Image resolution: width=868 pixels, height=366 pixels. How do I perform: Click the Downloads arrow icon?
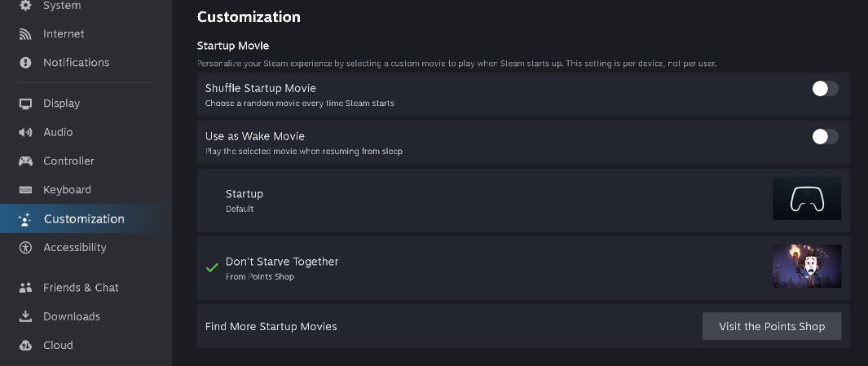(25, 316)
